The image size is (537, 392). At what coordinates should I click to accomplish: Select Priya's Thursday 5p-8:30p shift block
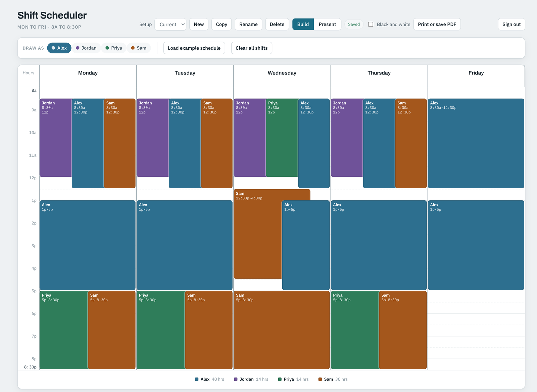coord(355,330)
